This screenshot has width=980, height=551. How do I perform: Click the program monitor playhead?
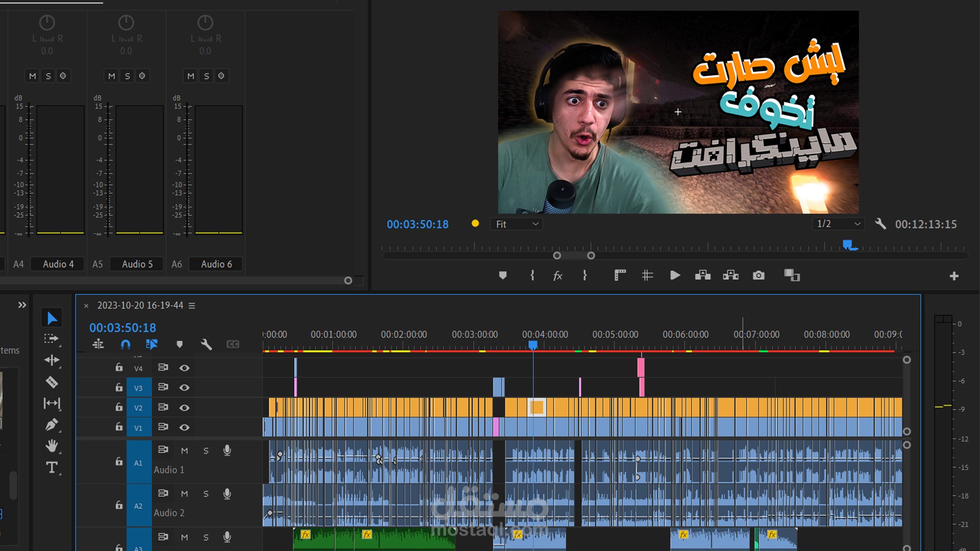point(848,245)
